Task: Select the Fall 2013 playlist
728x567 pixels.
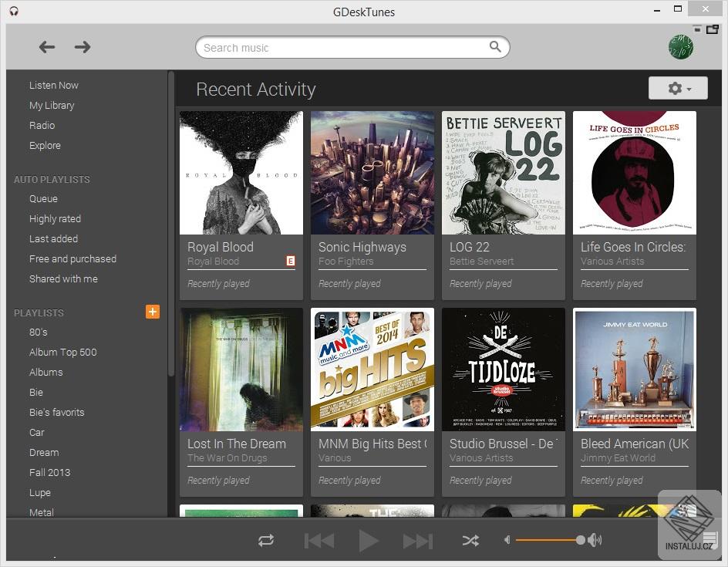Action: (x=49, y=472)
